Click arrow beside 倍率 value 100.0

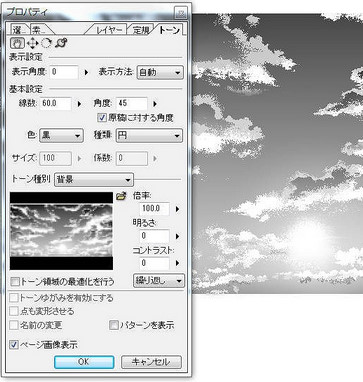pos(177,209)
